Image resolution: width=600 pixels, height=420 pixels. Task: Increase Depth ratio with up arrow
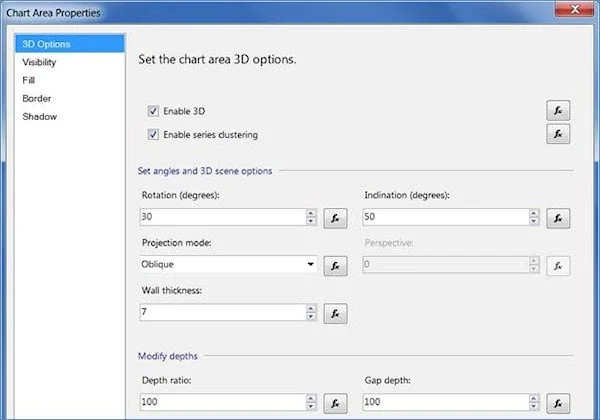pos(311,398)
